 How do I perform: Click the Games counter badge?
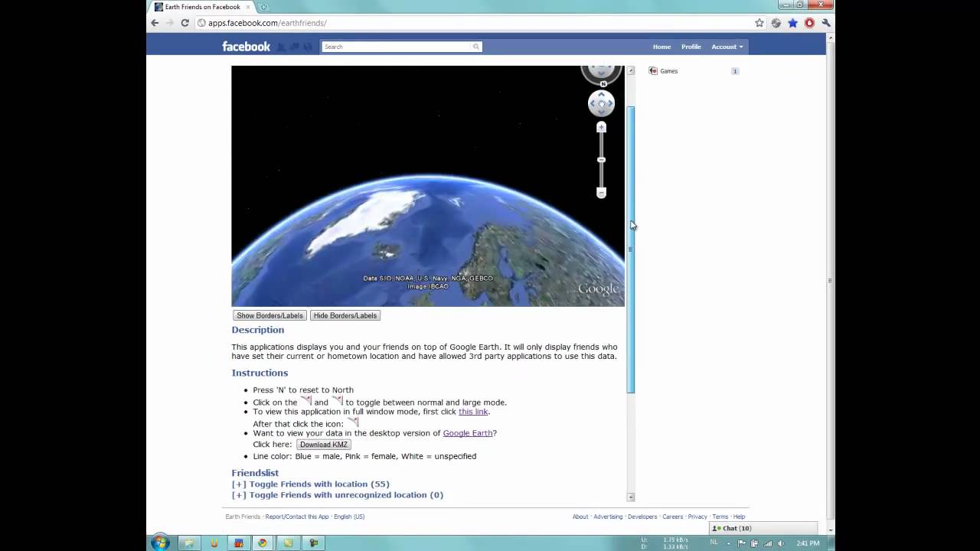pyautogui.click(x=735, y=71)
